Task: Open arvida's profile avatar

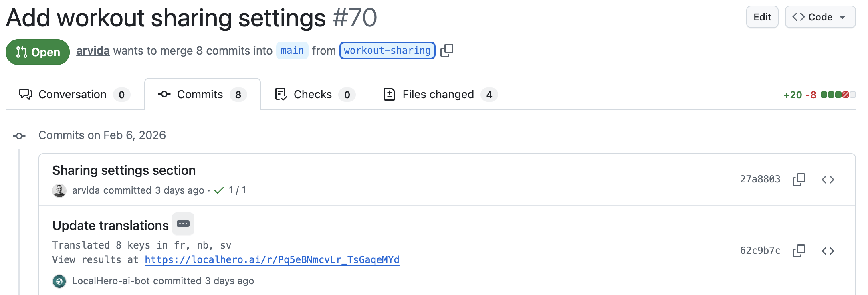Action: 59,190
